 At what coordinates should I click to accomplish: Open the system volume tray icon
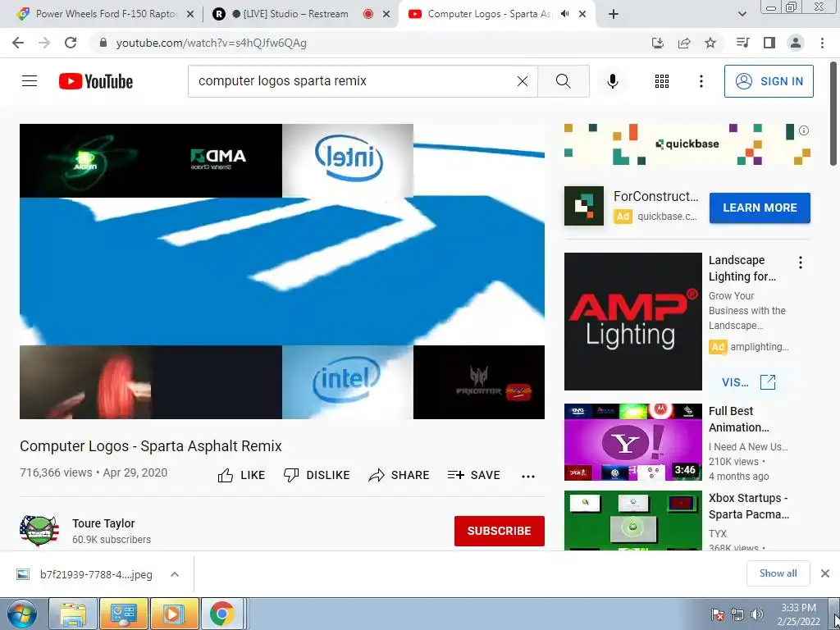pos(757,614)
